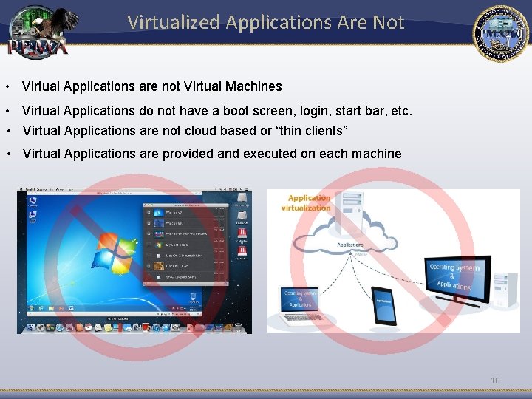The image size is (532, 399).
Task: Click the 'Applications' label inside the cloud
Action: (x=349, y=245)
